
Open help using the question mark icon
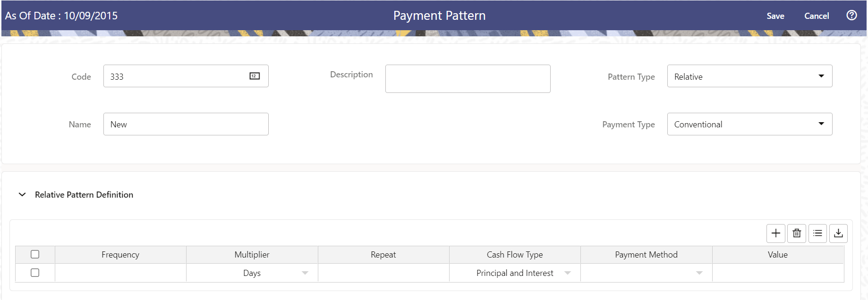click(851, 15)
